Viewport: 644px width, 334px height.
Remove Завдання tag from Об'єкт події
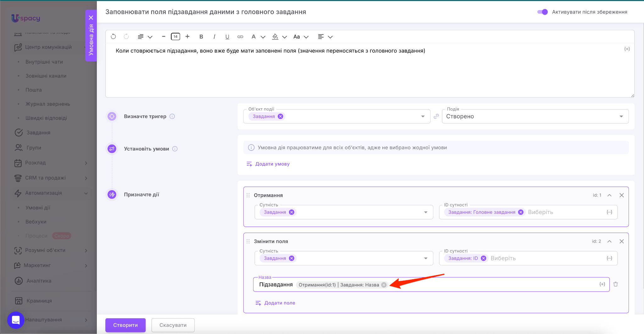[280, 116]
